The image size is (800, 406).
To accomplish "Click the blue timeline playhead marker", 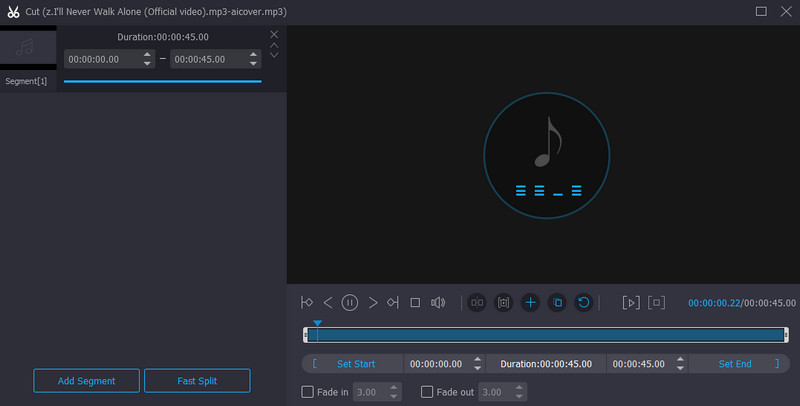I will [317, 323].
